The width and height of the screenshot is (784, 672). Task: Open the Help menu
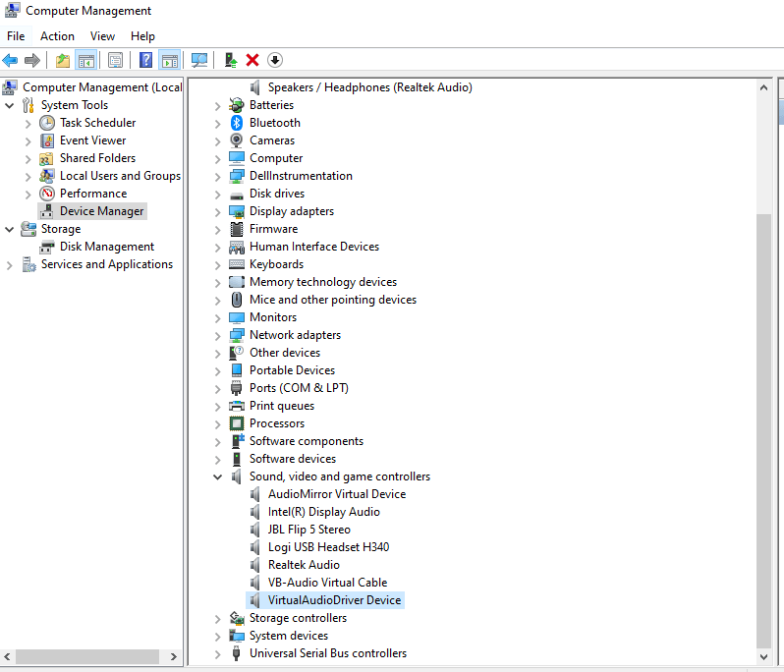tap(142, 36)
